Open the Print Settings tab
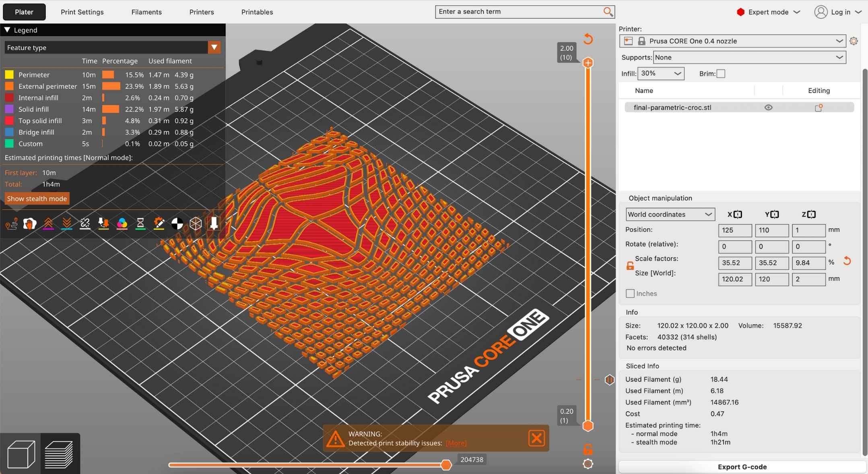868x474 pixels. (82, 12)
